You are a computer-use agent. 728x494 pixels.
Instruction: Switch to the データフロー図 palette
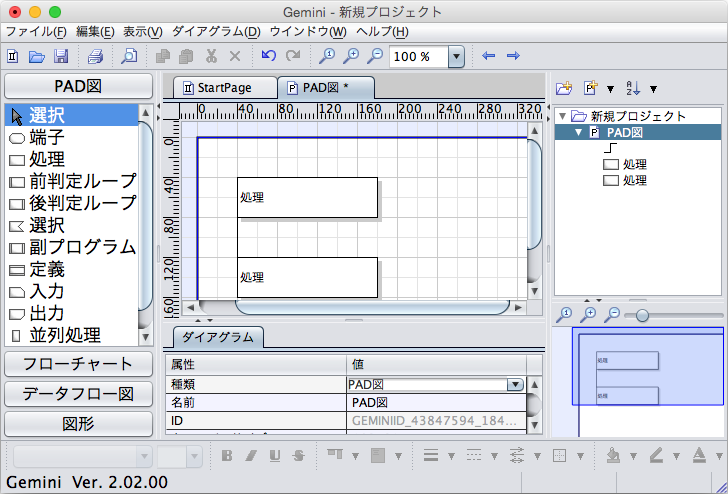coord(78,394)
